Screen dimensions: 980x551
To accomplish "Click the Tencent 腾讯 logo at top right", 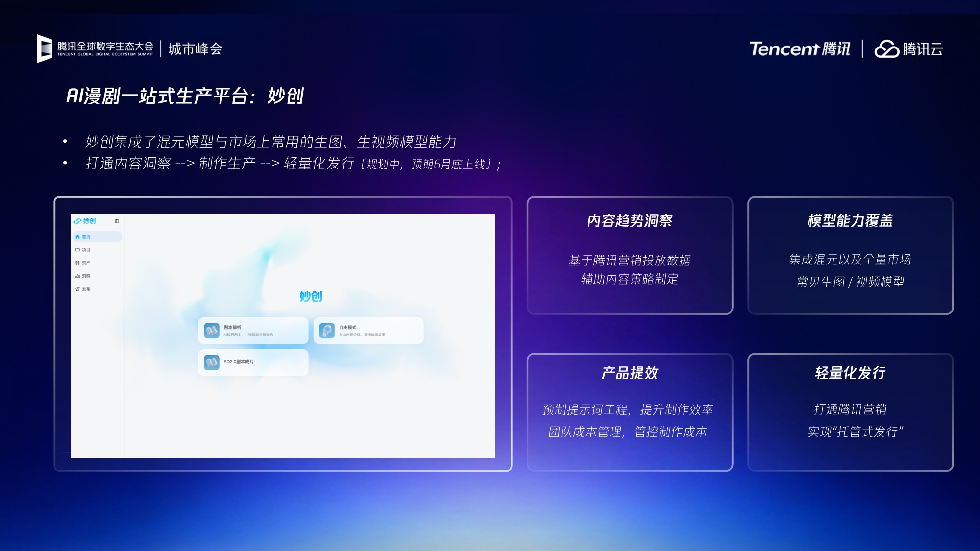I will [800, 49].
